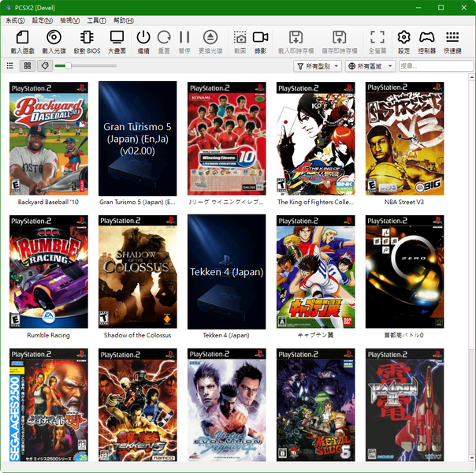Open Big Picture mode (大畫面) icon
Screen dimensions: 476x473
pos(117,38)
